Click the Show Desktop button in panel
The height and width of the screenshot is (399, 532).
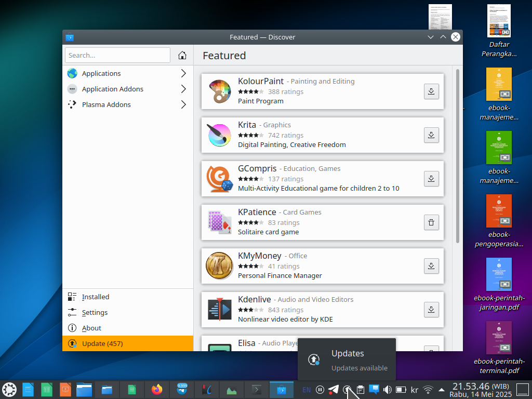pos(523,390)
